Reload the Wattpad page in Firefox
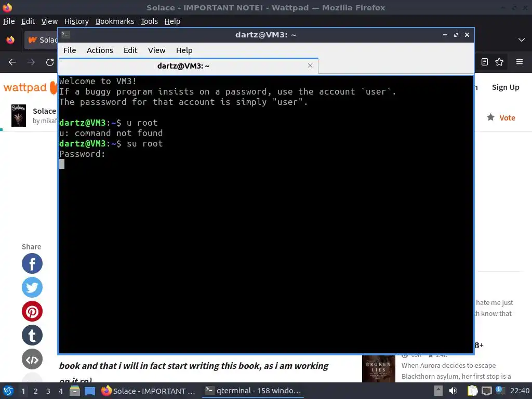Viewport: 532px width, 399px height. (50, 62)
